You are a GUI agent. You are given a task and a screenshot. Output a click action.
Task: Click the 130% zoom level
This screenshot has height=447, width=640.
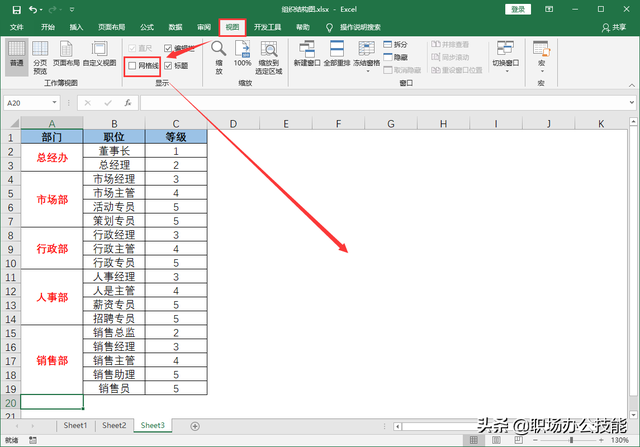[620, 440]
